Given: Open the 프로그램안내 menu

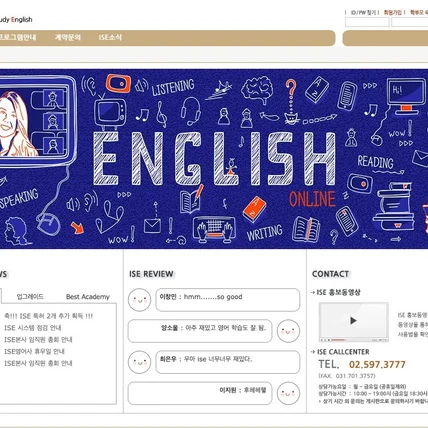Looking at the screenshot, I should pos(18,37).
